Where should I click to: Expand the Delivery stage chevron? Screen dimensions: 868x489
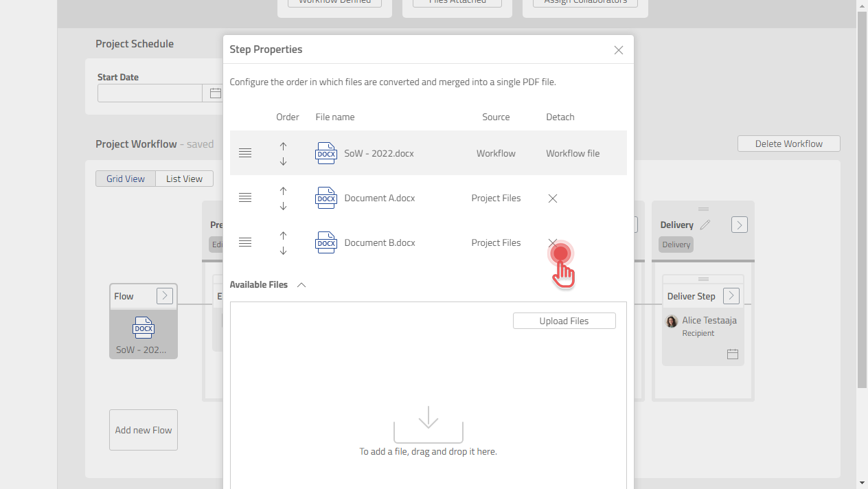tap(739, 225)
